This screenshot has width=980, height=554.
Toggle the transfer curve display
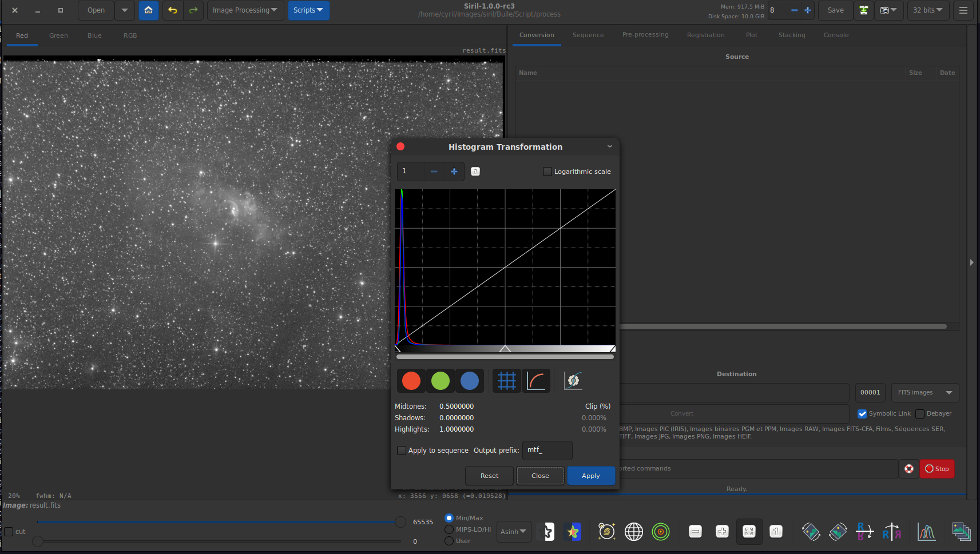click(536, 381)
